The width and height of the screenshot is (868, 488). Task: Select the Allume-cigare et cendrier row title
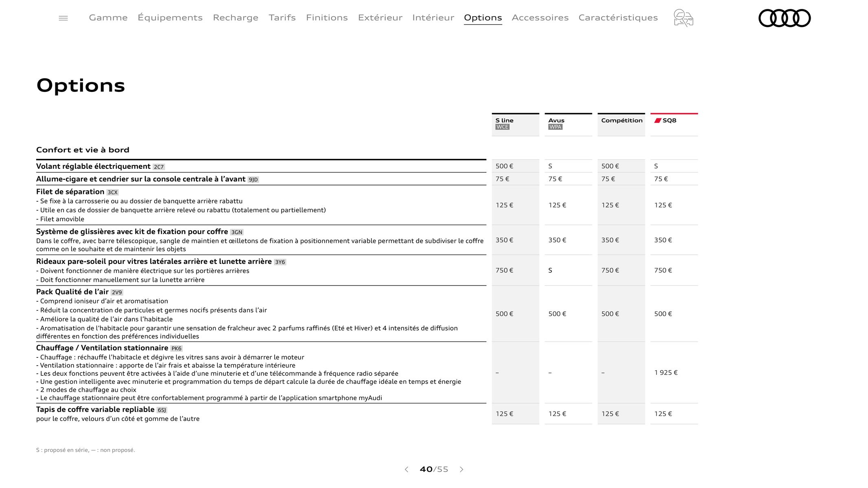click(x=141, y=179)
